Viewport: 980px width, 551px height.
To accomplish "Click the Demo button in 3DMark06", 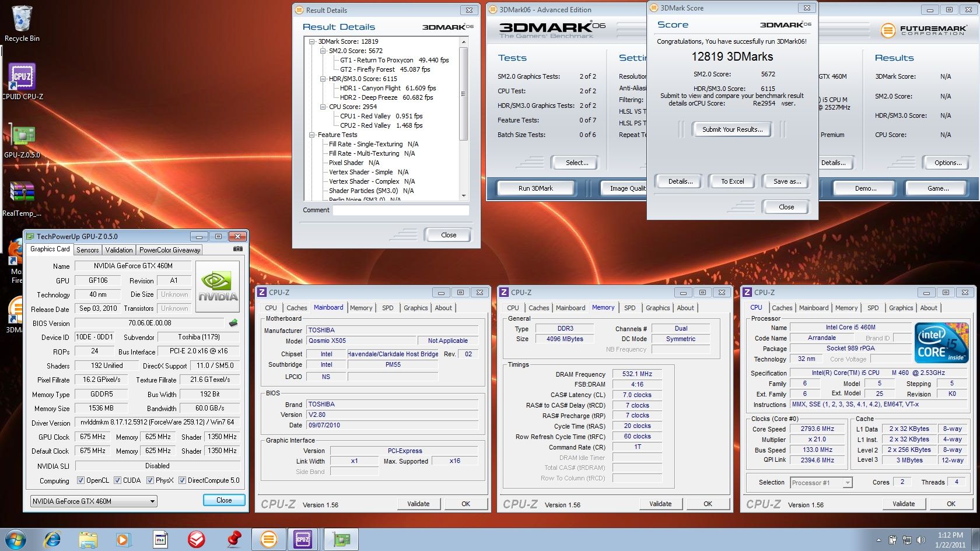I will tap(866, 188).
